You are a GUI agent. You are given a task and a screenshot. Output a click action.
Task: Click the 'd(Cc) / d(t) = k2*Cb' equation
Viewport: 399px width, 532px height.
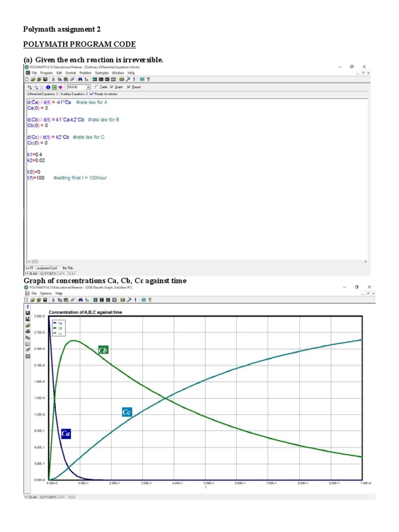(48, 137)
